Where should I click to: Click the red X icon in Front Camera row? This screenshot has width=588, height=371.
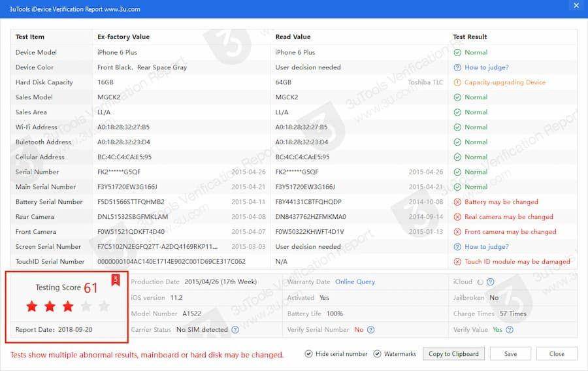click(x=457, y=232)
